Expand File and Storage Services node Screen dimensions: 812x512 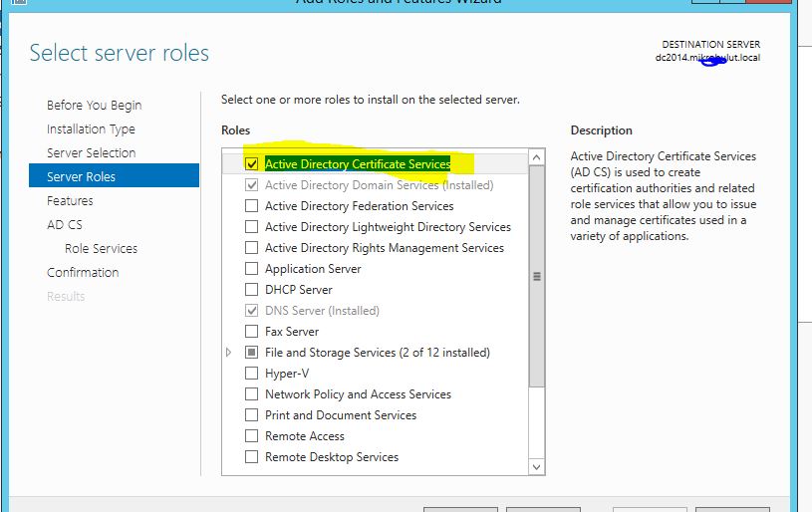tap(229, 353)
